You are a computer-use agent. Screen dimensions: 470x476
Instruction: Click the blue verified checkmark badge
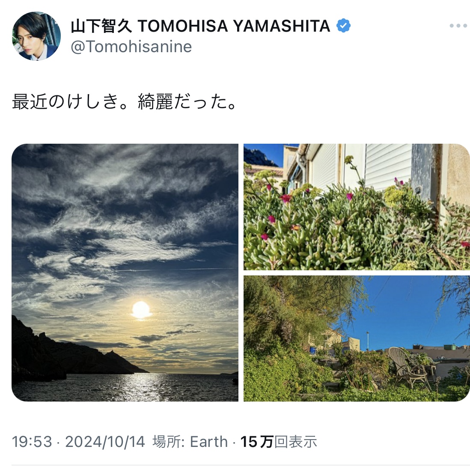pyautogui.click(x=343, y=26)
